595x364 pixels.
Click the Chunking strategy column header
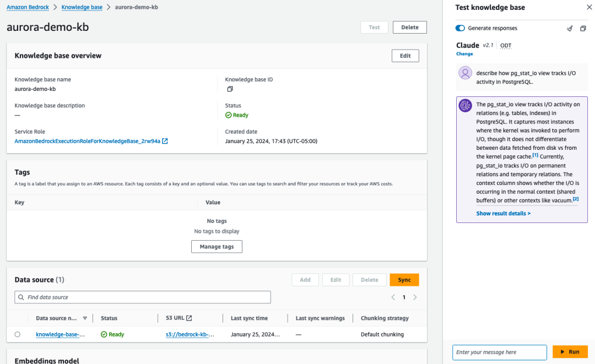pyautogui.click(x=385, y=318)
